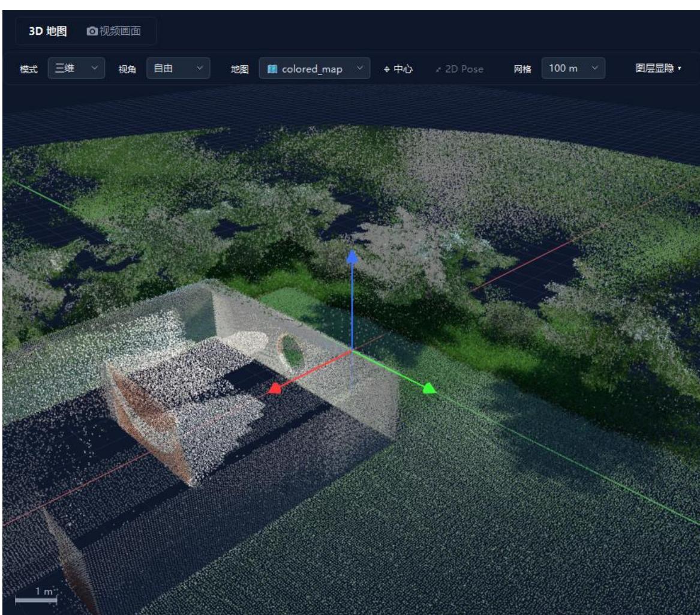
Task: Open the 视角 dropdown showing 自由
Action: (x=178, y=68)
